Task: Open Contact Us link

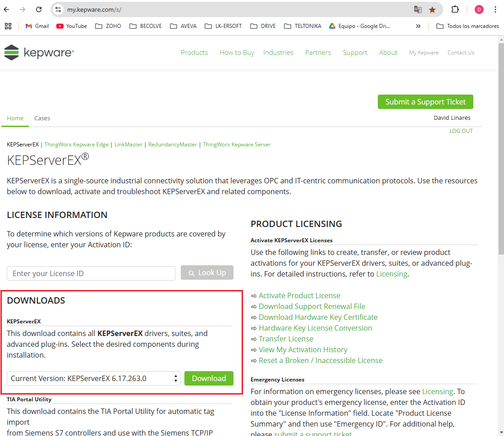Action: coord(461,53)
